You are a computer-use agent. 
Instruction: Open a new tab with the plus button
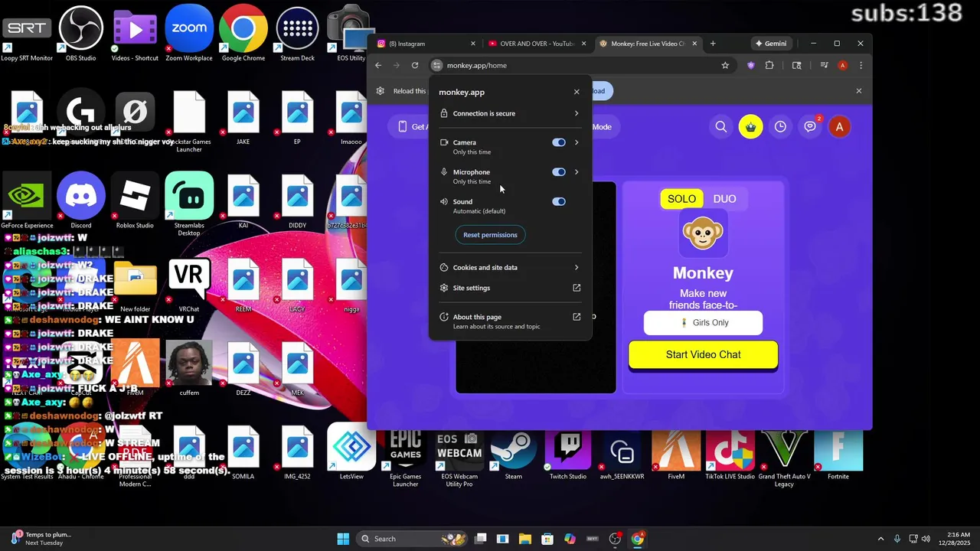(713, 44)
